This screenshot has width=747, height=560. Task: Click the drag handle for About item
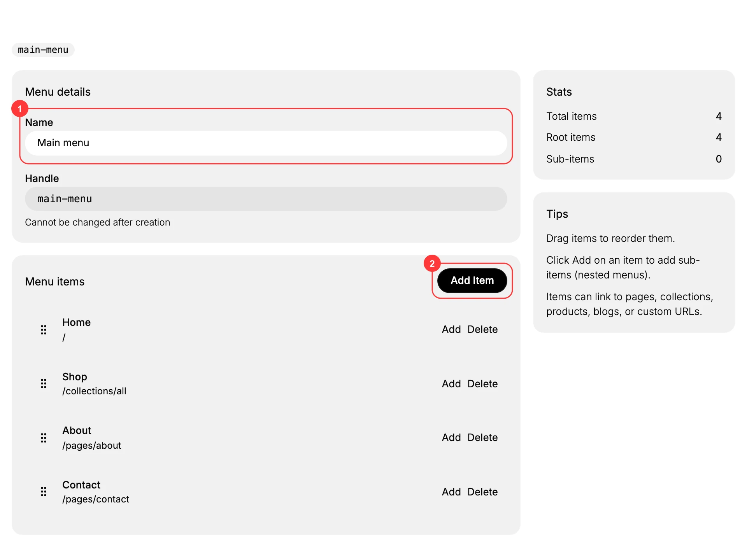pos(44,438)
